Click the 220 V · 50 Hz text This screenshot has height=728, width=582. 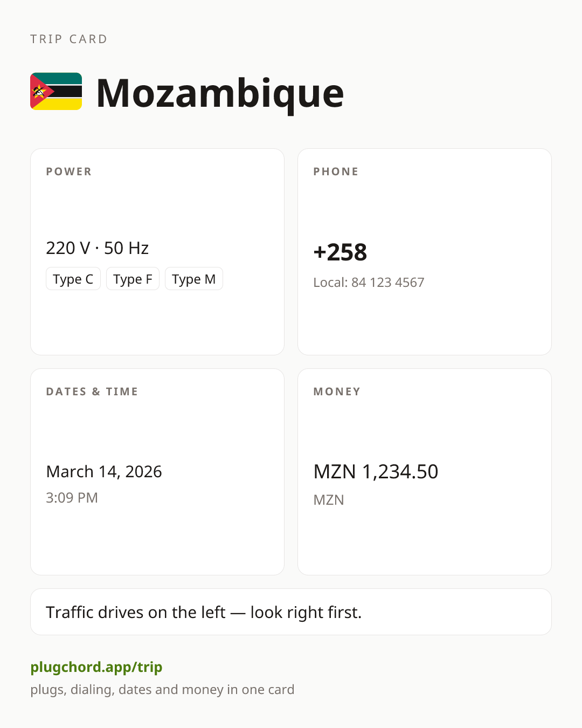97,248
